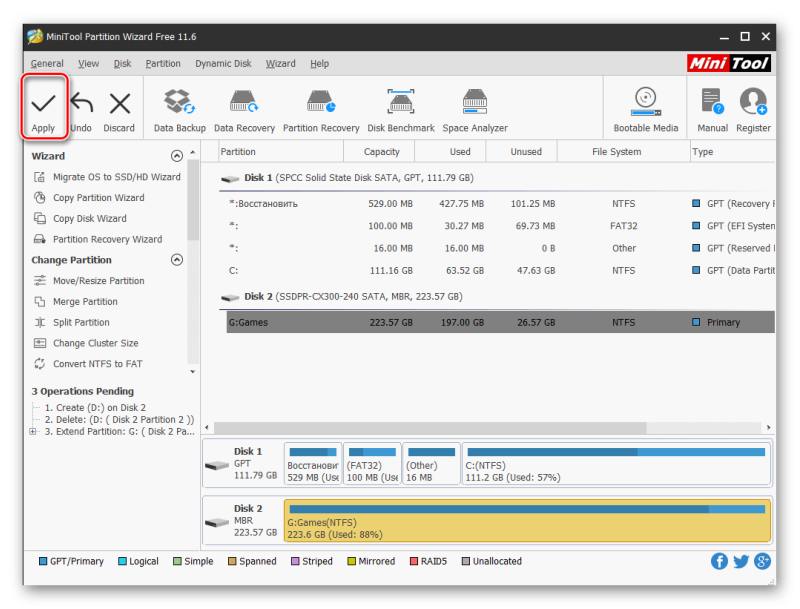Select the 16.00 MB Other partition row
The height and width of the screenshot is (609, 800).
[501, 248]
